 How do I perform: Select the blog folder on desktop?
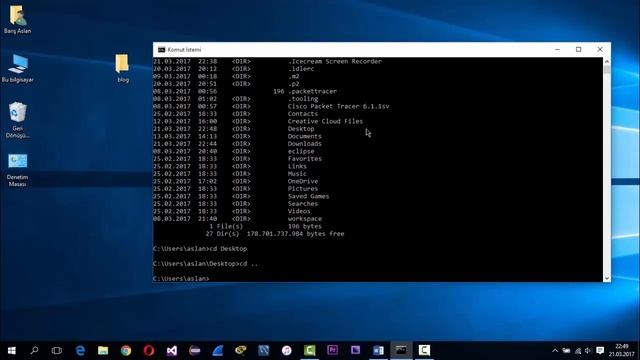[x=122, y=68]
